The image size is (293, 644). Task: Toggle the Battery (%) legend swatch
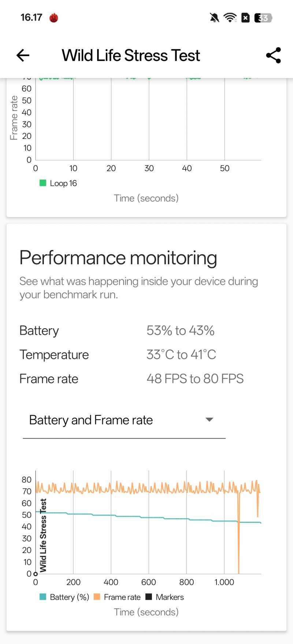(43, 597)
